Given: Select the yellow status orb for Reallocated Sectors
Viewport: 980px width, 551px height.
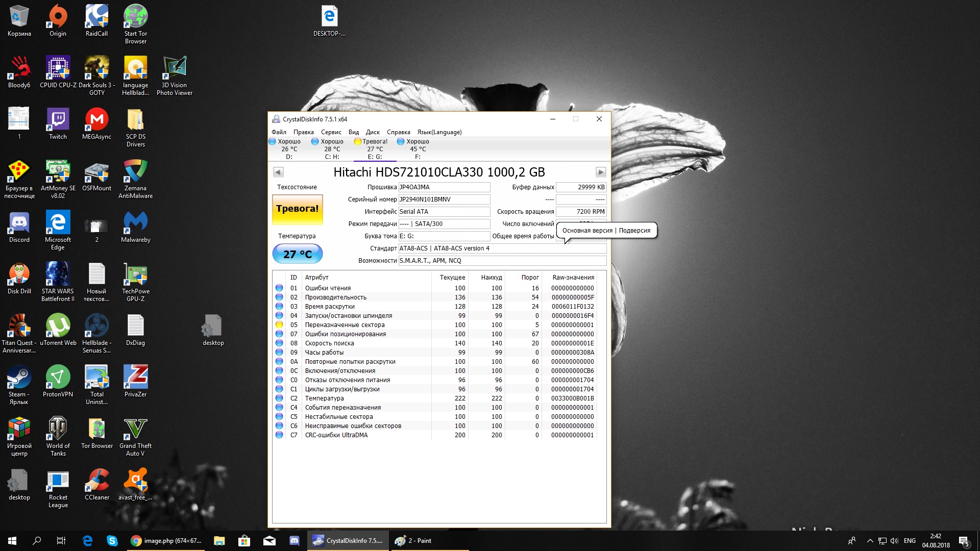Looking at the screenshot, I should pyautogui.click(x=279, y=325).
